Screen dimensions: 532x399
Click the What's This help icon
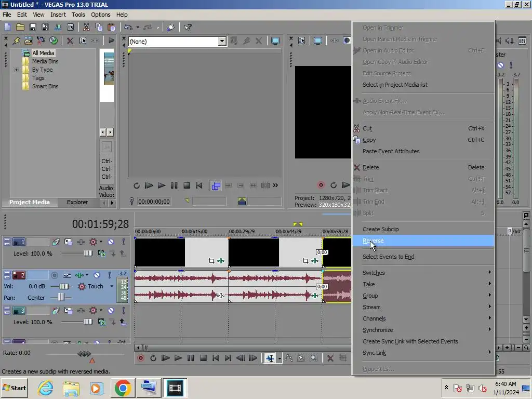pos(188,27)
